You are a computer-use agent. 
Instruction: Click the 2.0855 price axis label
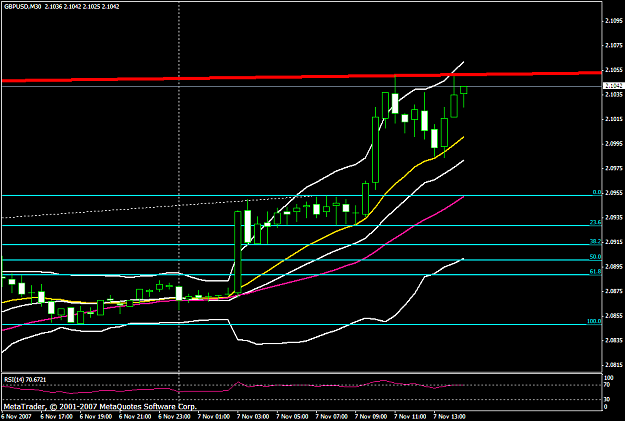tap(614, 315)
